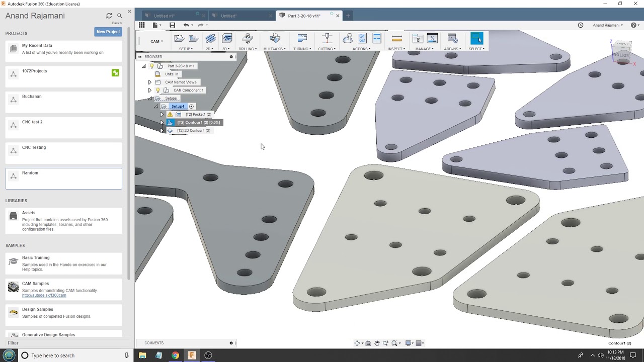
Task: Click the Orbit navigation tool
Action: click(x=357, y=343)
